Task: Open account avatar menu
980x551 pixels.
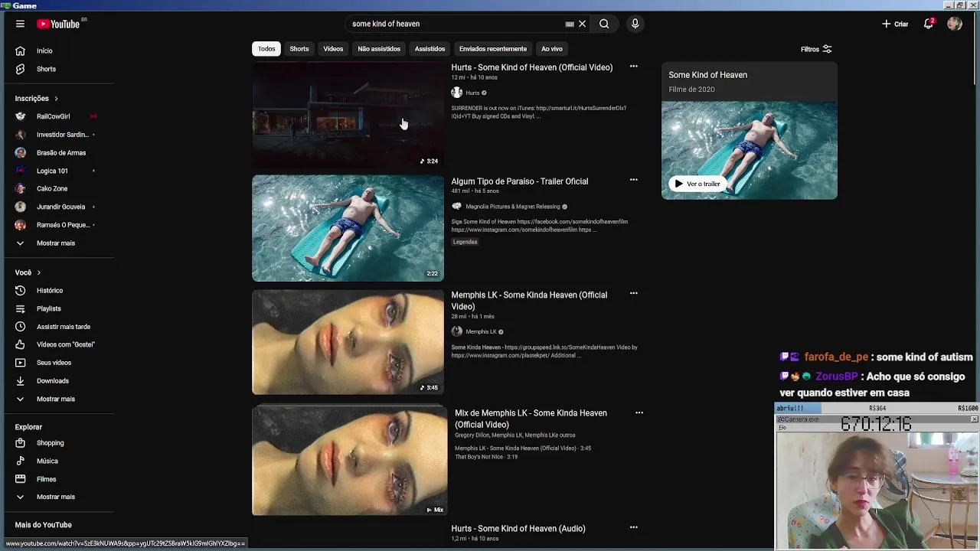Action: [954, 24]
